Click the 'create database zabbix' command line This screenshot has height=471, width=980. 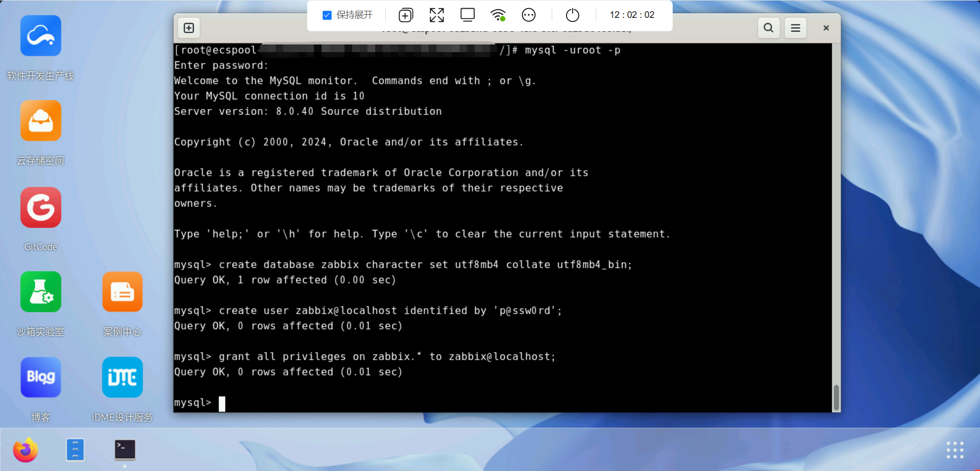pos(403,265)
